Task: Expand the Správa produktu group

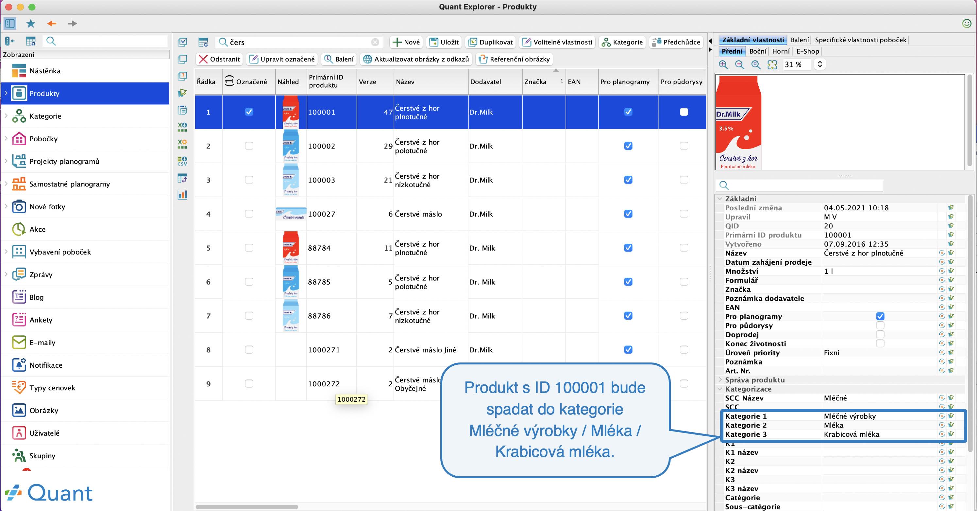Action: click(x=720, y=379)
